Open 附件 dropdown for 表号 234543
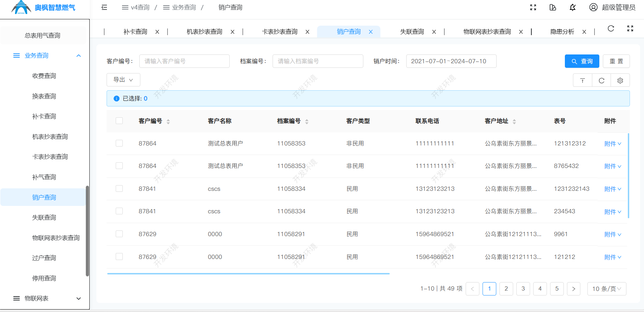The image size is (644, 312). point(613,212)
